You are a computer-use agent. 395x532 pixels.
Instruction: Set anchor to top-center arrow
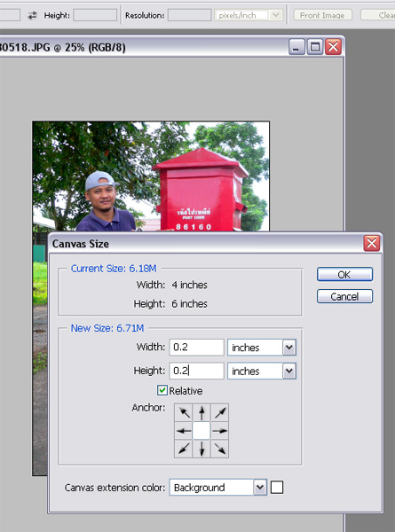click(201, 413)
